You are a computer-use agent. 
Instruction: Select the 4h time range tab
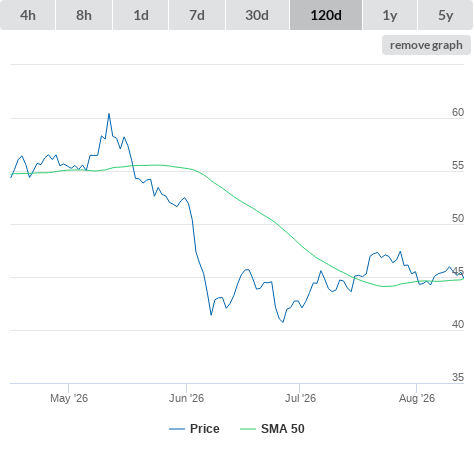(x=28, y=15)
